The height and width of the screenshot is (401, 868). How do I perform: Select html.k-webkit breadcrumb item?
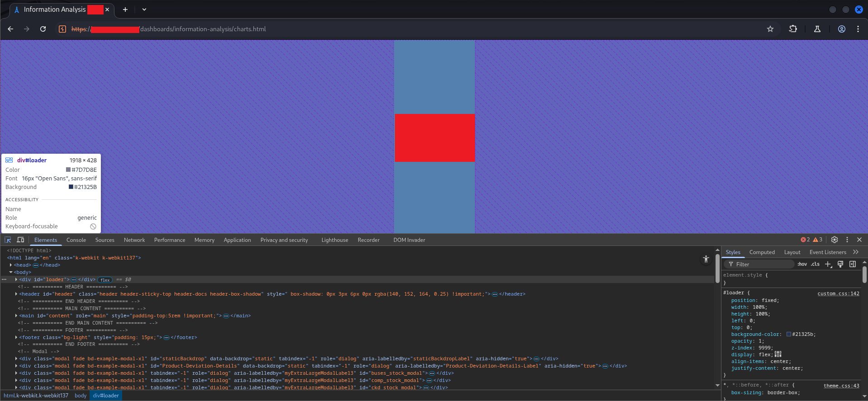(x=36, y=396)
